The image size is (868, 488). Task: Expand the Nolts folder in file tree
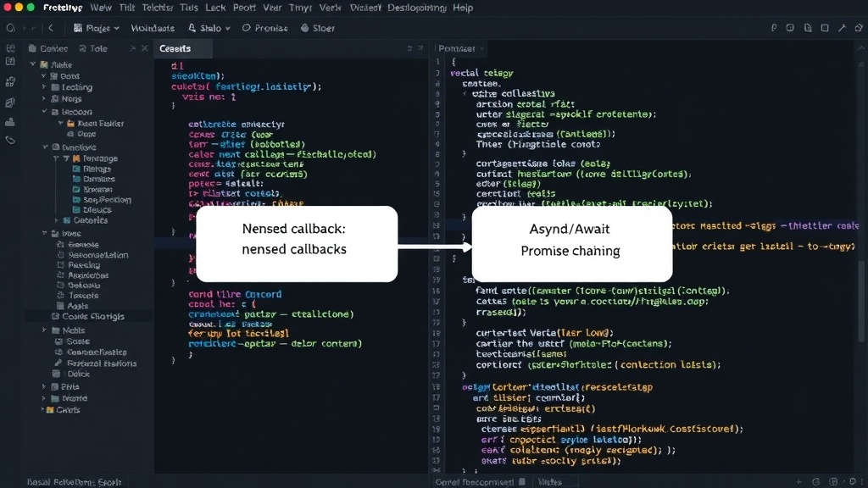coord(44,330)
